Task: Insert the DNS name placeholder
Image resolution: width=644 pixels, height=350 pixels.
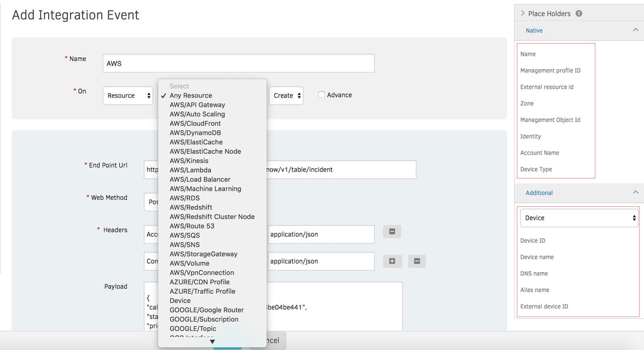Action: (x=534, y=274)
